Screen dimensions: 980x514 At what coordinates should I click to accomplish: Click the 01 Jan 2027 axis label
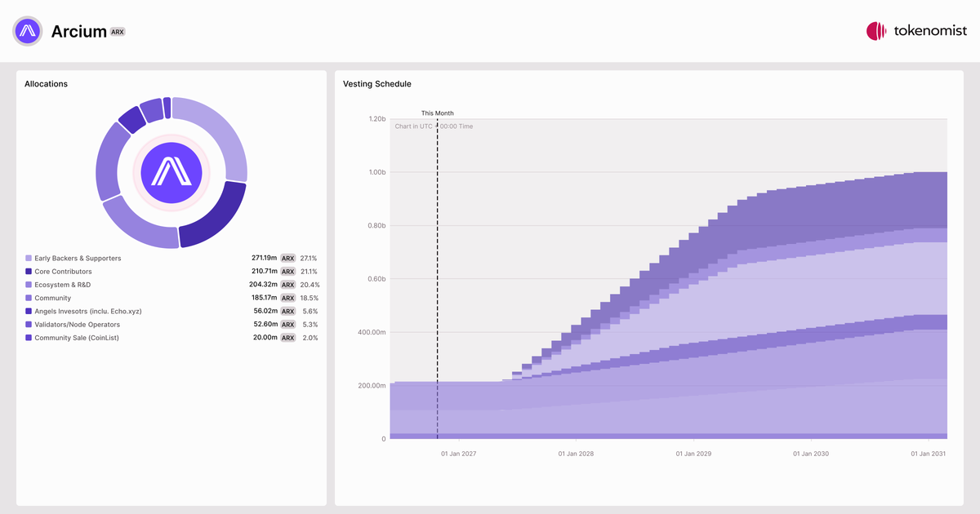pyautogui.click(x=458, y=453)
